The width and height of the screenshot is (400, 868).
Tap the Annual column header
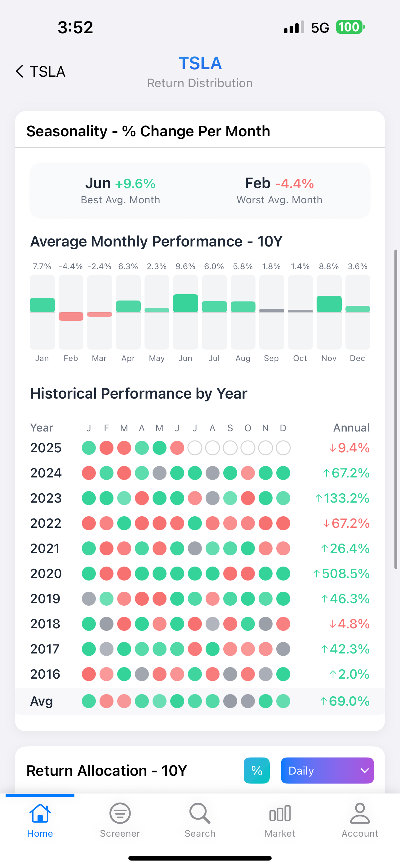tap(352, 427)
